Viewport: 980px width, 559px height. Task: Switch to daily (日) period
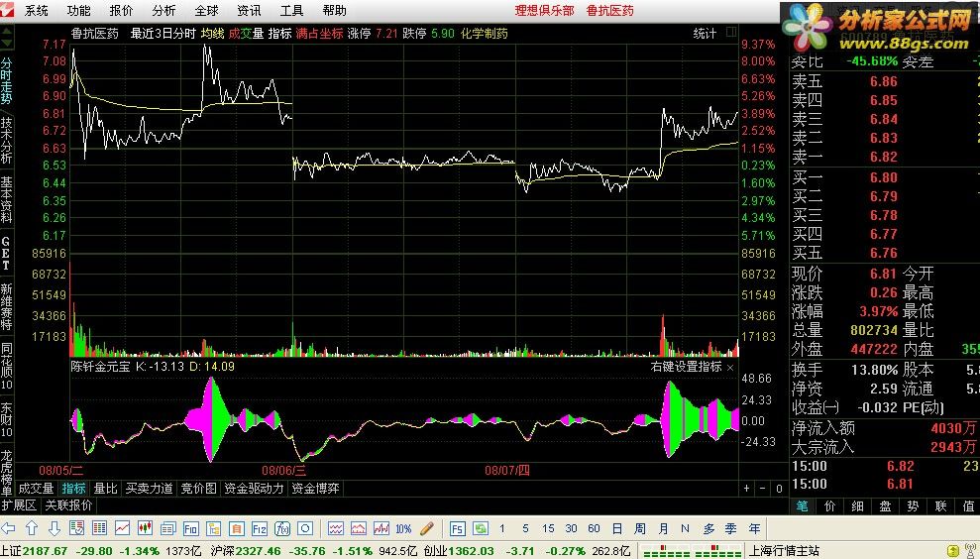point(617,528)
